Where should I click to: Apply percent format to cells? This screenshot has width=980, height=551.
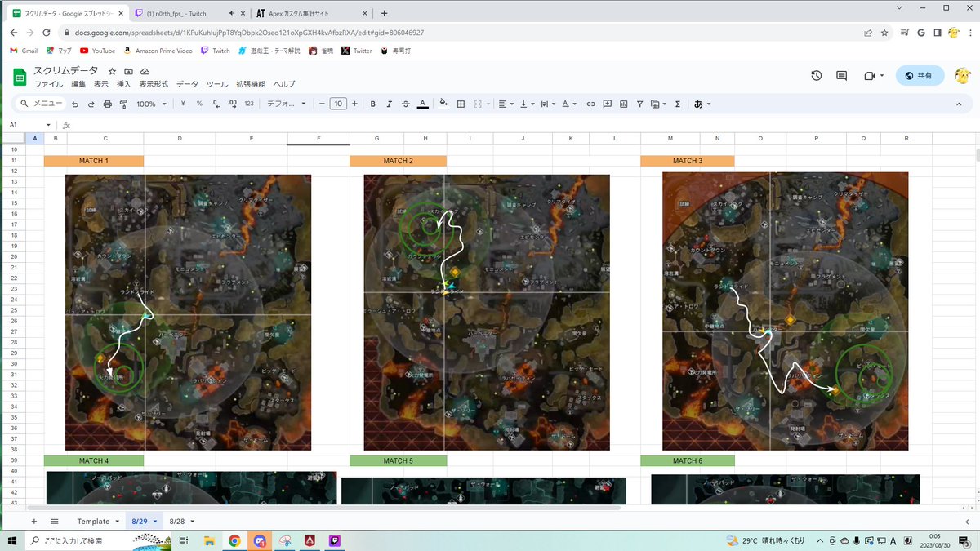pos(199,104)
